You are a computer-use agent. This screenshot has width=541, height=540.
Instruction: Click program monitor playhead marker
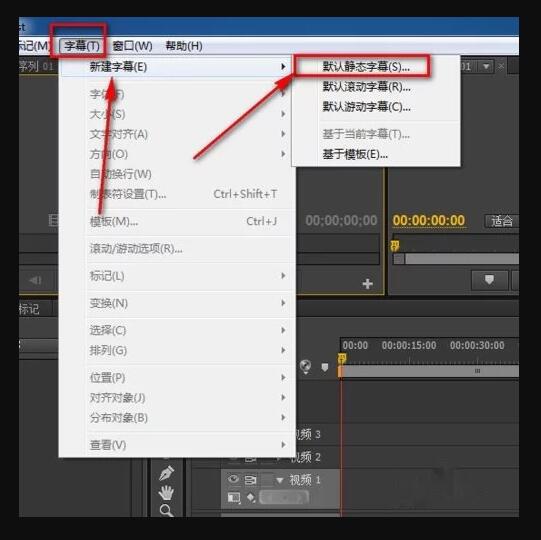tap(395, 246)
